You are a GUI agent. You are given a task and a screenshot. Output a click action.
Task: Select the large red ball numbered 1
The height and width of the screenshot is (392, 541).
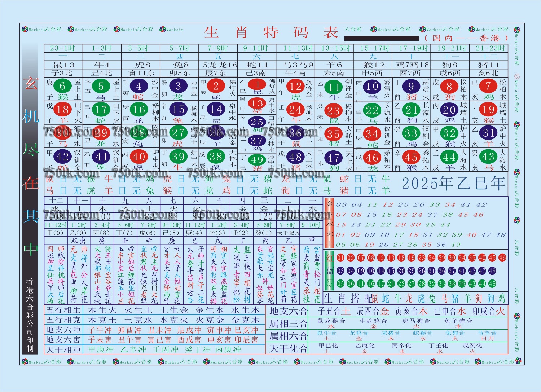tap(257, 84)
